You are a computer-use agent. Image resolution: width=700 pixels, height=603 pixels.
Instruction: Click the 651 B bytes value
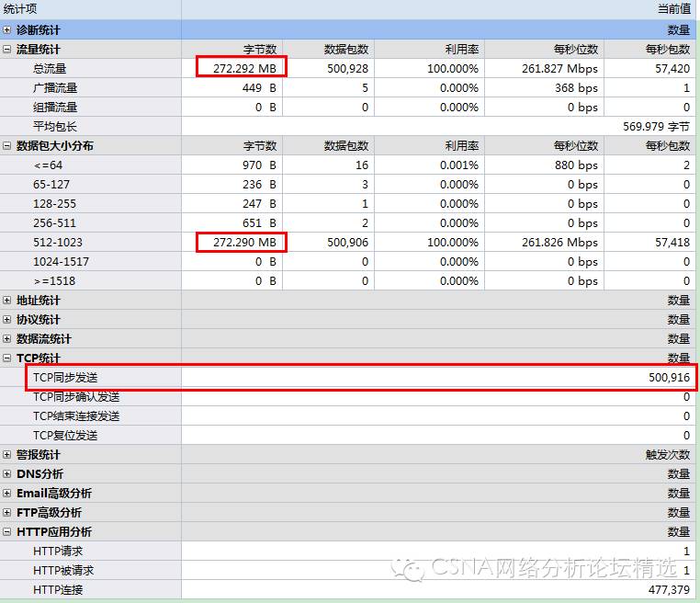(x=259, y=222)
